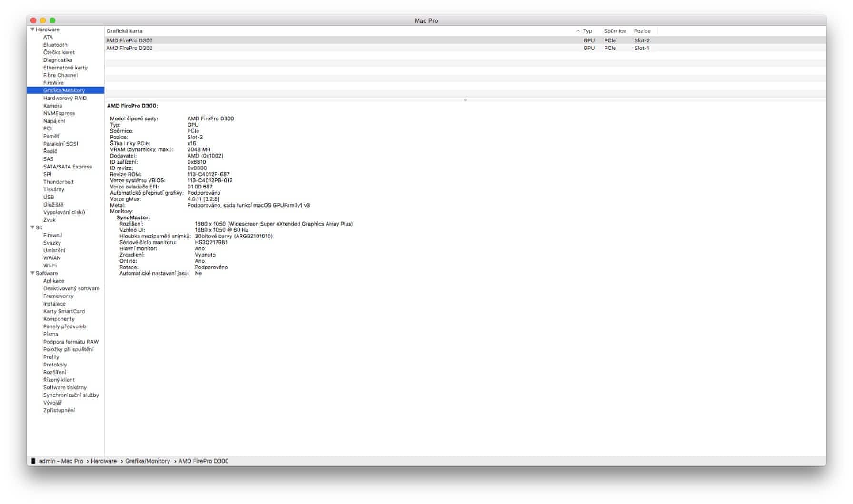
Task: Select Řadič in sidebar
Action: [x=50, y=151]
